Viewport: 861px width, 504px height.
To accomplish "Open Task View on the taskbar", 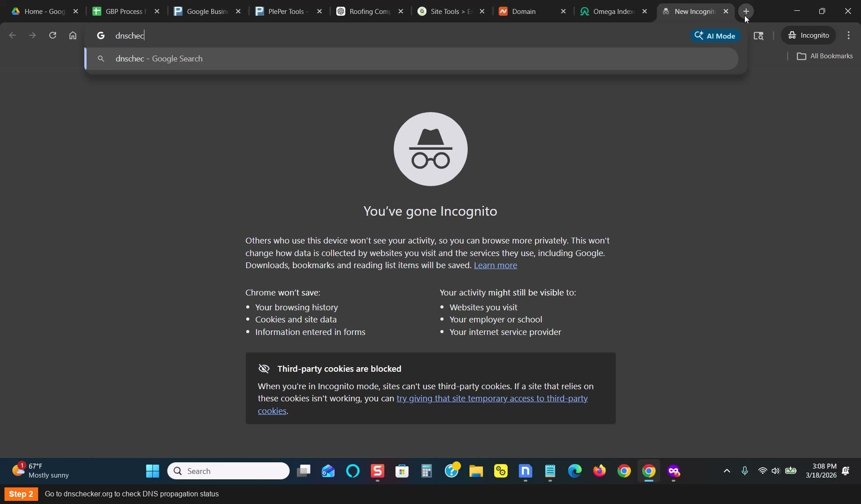I will [304, 471].
